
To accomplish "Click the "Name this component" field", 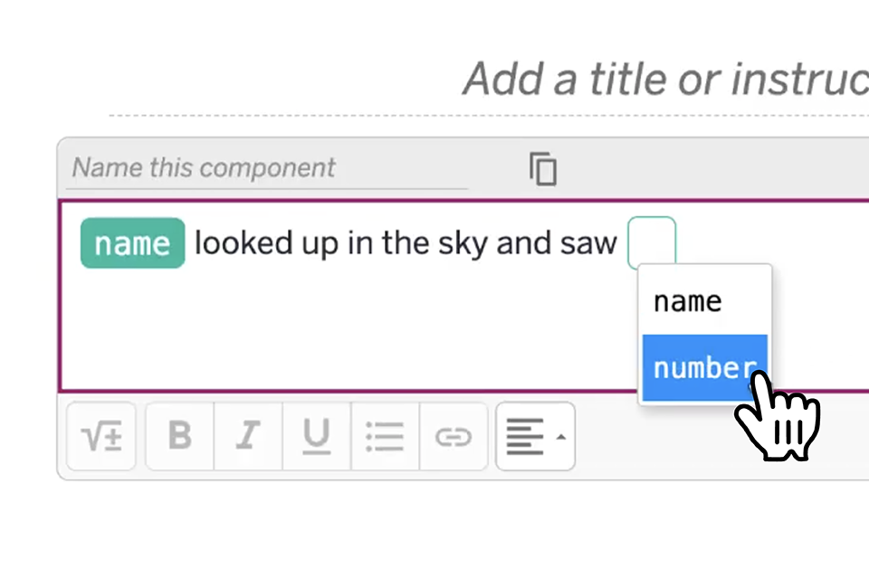I will [x=267, y=168].
